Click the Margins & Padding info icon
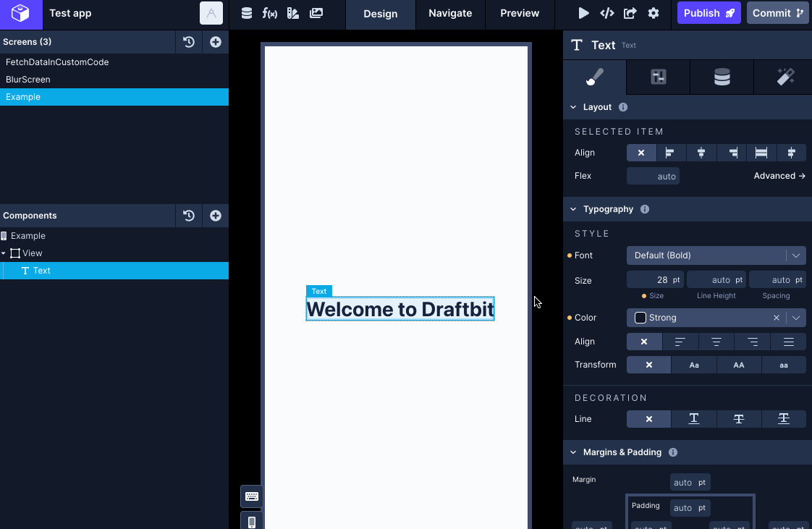 click(x=673, y=452)
